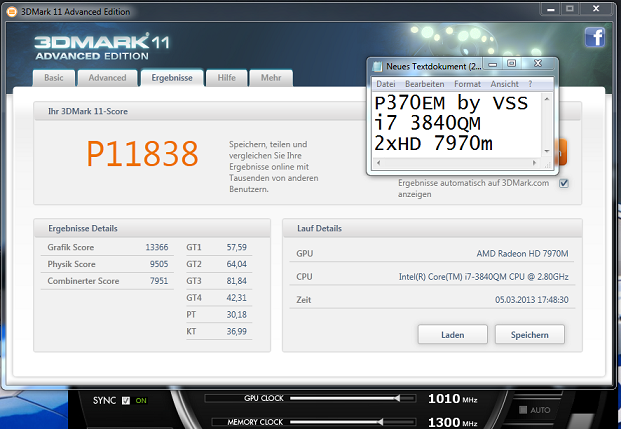Click the Zeit timestamp 05.03.2013 17:48:30

click(x=531, y=300)
